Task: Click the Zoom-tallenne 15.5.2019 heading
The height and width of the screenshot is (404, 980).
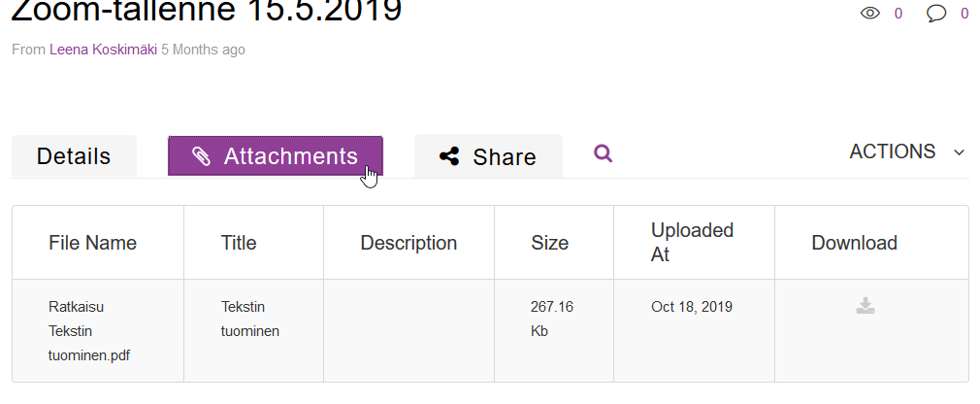Action: (x=207, y=10)
